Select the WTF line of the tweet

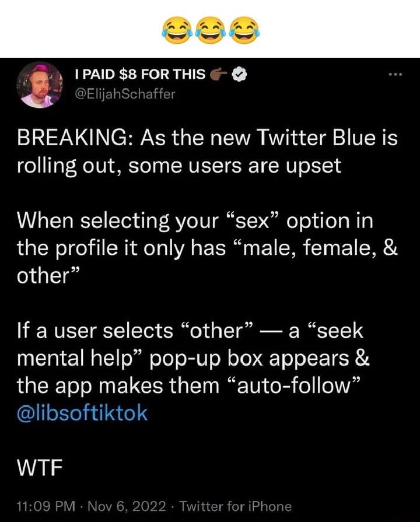38,465
